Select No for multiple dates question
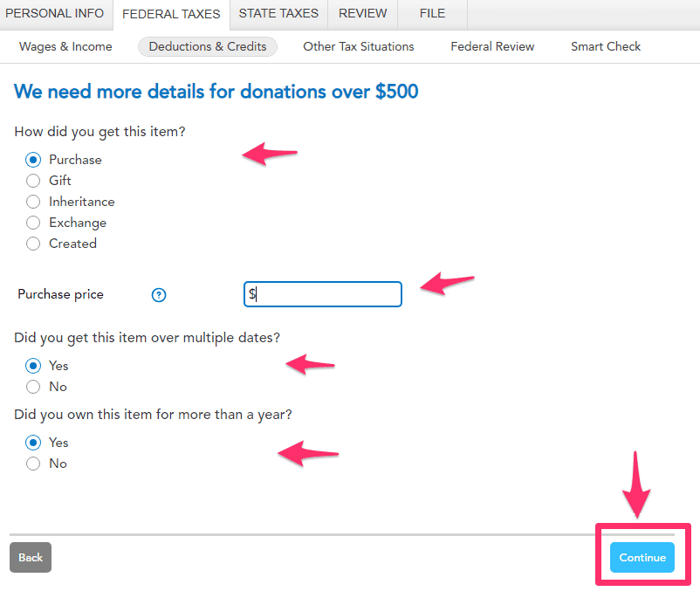This screenshot has width=700, height=598. 33,387
